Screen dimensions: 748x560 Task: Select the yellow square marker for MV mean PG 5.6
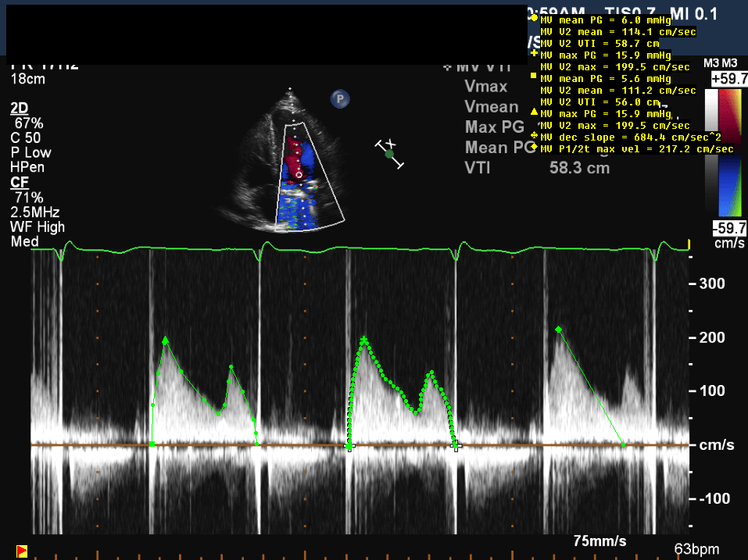click(x=533, y=78)
